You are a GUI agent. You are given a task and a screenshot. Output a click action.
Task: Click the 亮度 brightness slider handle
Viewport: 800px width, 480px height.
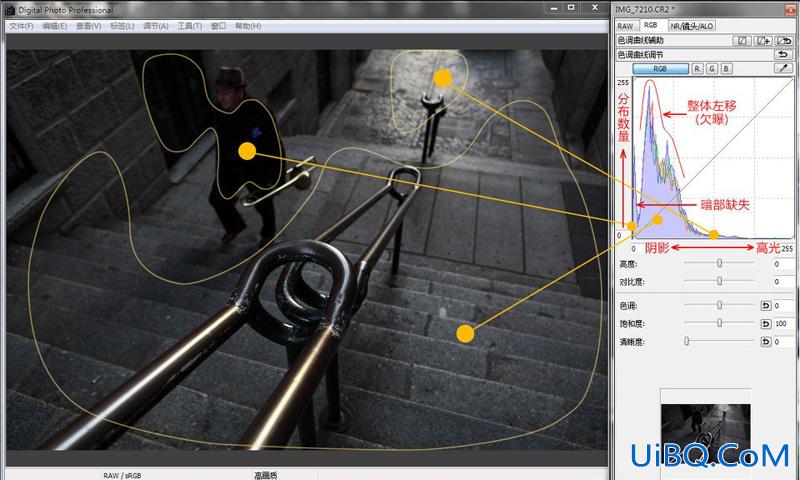tap(719, 263)
